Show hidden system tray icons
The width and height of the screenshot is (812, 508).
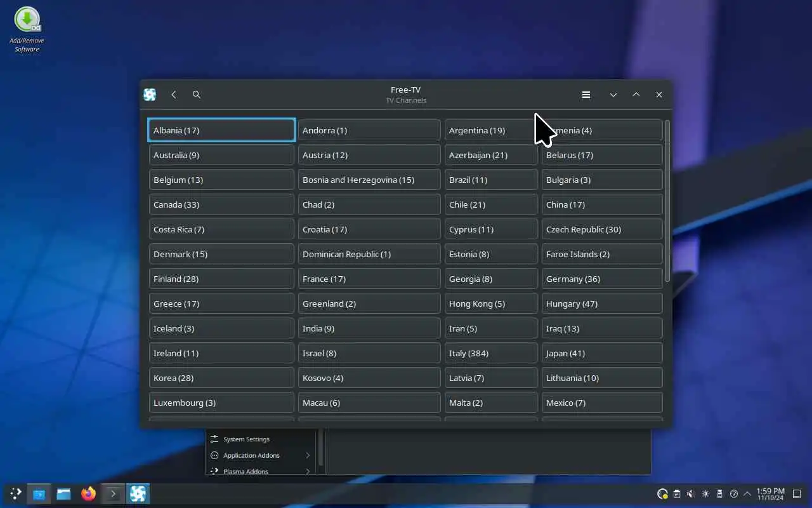pos(747,493)
